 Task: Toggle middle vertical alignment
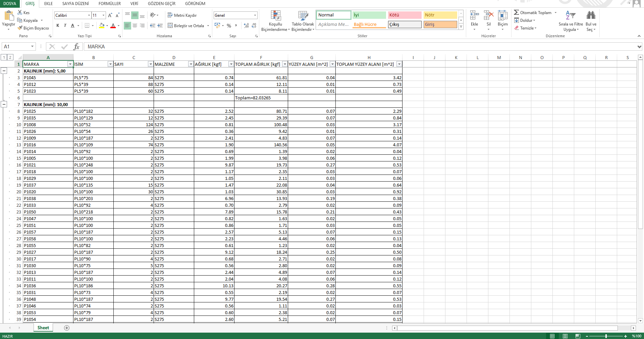tap(135, 15)
